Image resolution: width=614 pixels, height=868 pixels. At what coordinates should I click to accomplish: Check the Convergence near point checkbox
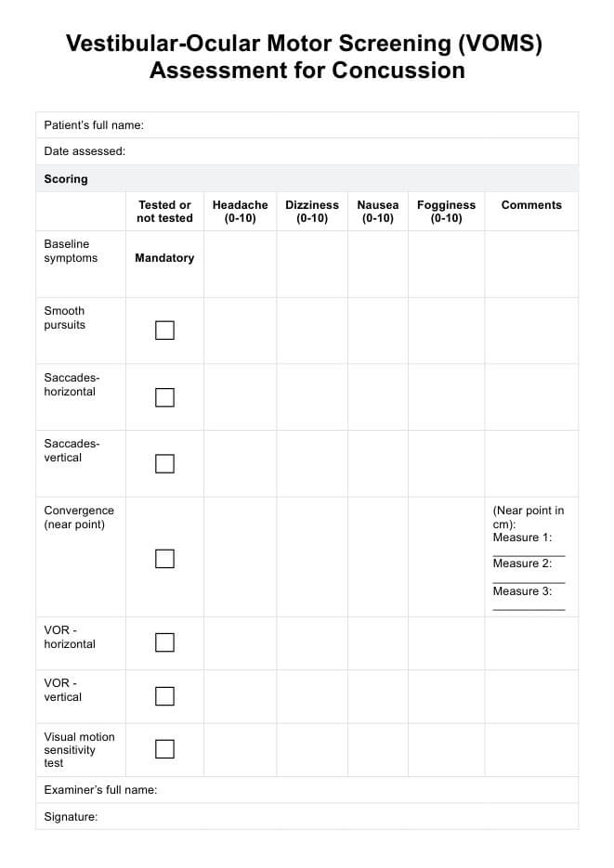pyautogui.click(x=164, y=558)
